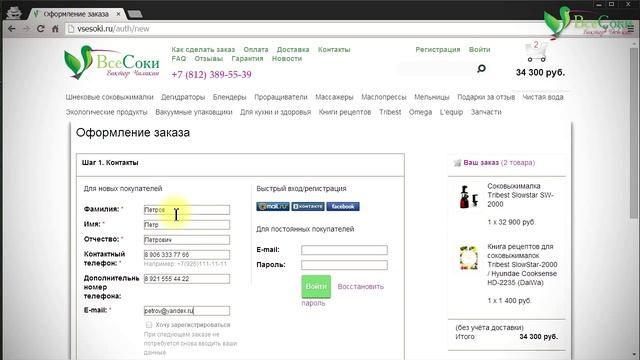Click the search magnifier icon
This screenshot has width=640, height=360.
[482, 69]
